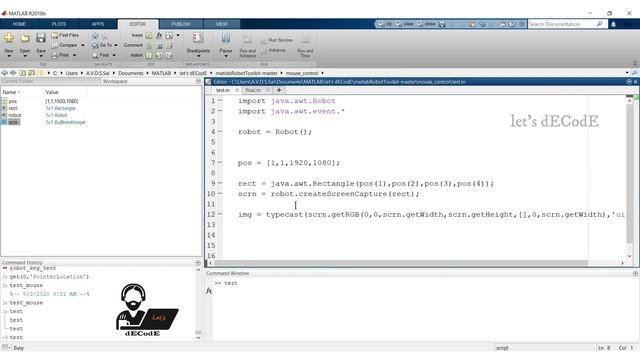
Task: Click the up one level folder icon
Action: pos(22,73)
